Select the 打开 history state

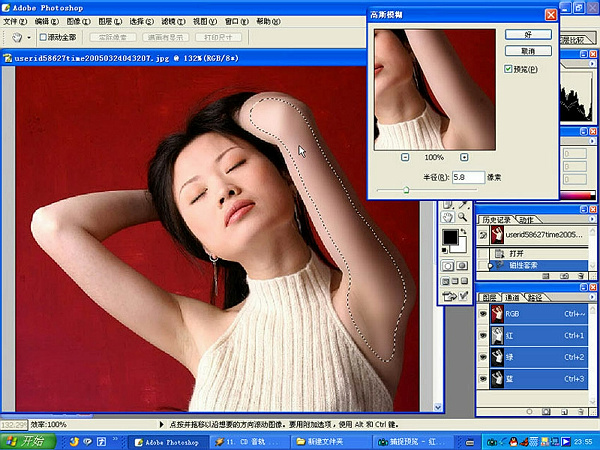pos(540,253)
